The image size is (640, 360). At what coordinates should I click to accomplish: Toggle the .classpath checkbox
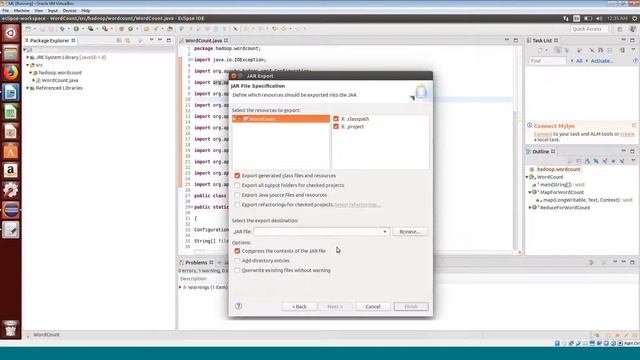tap(336, 119)
